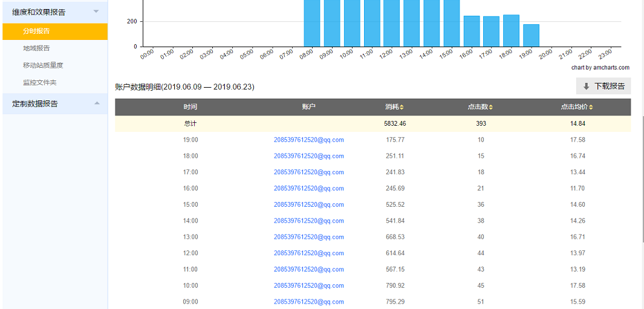Open the account link in the 13:00 row
Viewport: 644px width, 309px height.
[309, 236]
